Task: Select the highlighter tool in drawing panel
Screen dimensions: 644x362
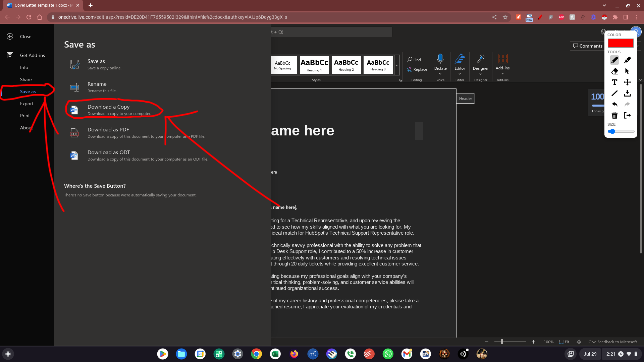Action: click(x=627, y=60)
